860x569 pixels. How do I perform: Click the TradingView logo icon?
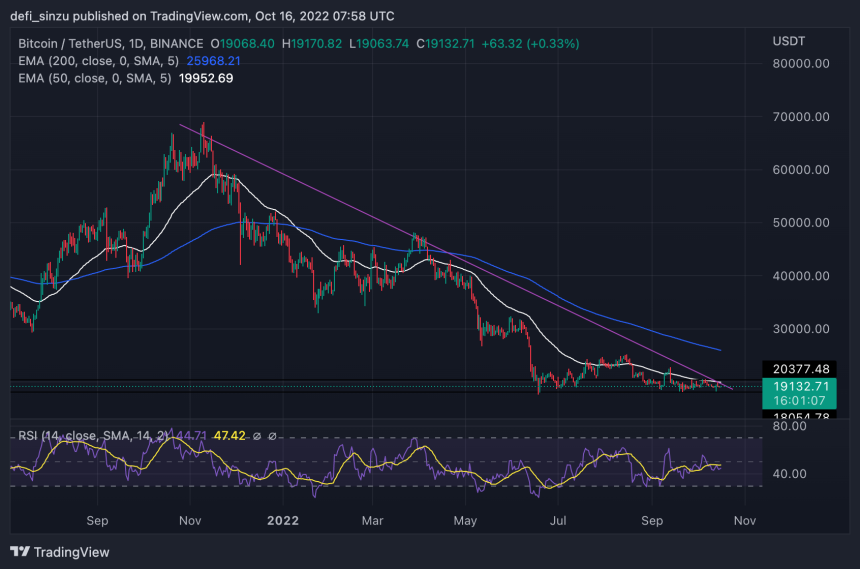(x=20, y=552)
